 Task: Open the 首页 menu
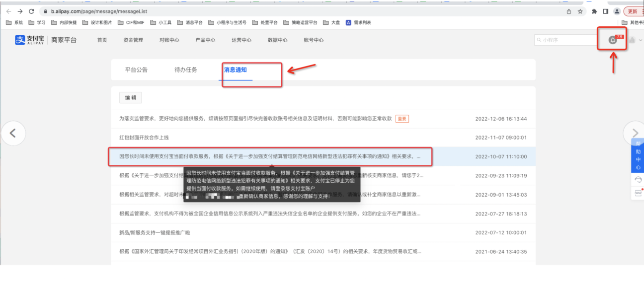click(102, 40)
